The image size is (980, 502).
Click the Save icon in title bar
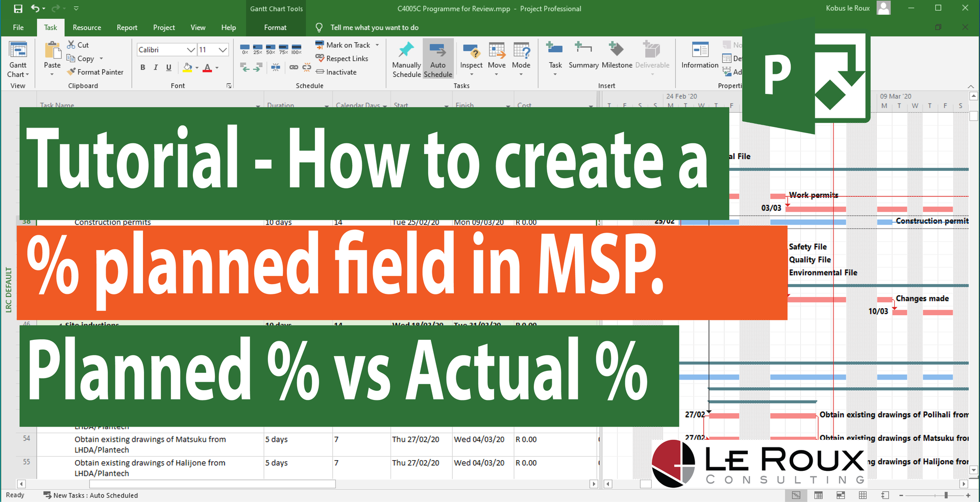pyautogui.click(x=18, y=9)
